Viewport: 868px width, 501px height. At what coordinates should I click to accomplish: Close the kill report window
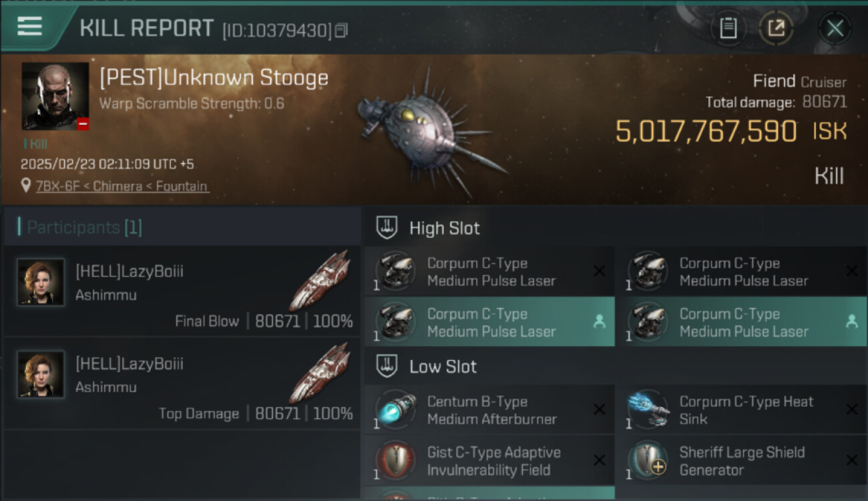click(835, 28)
